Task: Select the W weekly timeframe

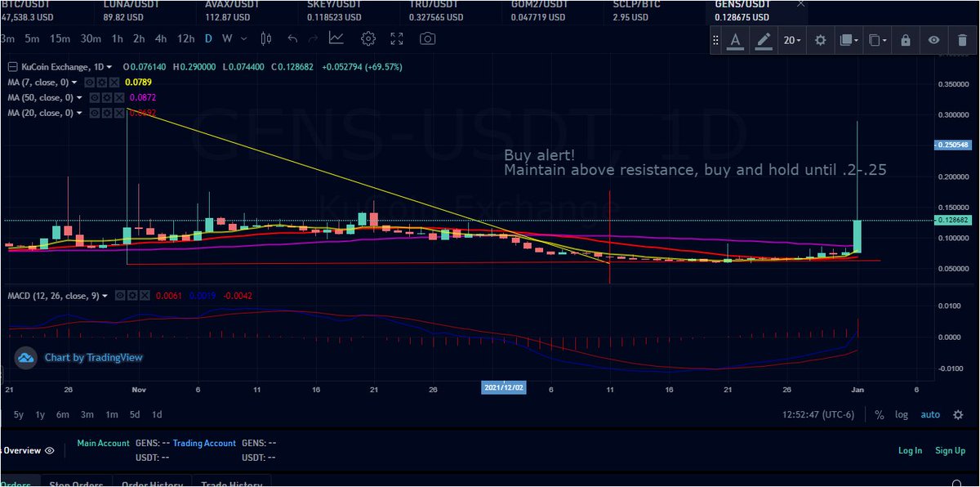Action: [x=227, y=38]
